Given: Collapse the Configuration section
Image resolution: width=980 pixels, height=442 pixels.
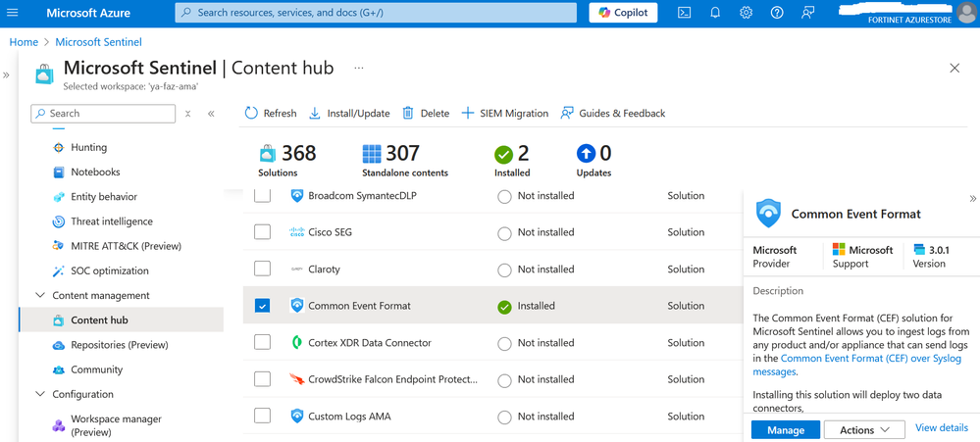Looking at the screenshot, I should [x=40, y=394].
